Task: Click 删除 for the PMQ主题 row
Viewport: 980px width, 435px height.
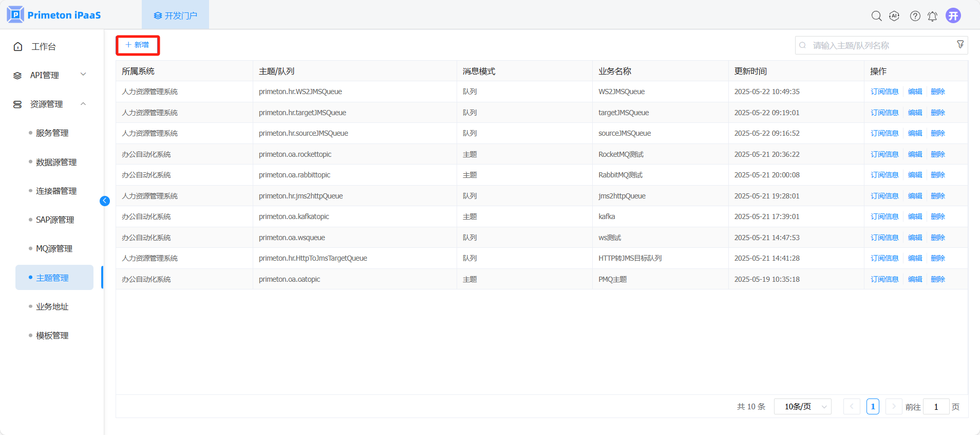Action: [x=937, y=279]
